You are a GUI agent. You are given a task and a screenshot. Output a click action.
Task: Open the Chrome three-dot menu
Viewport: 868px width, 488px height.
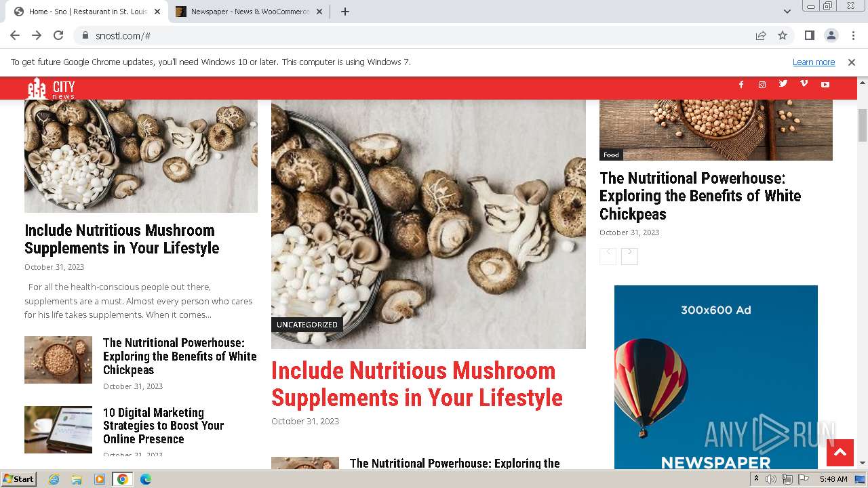[852, 35]
